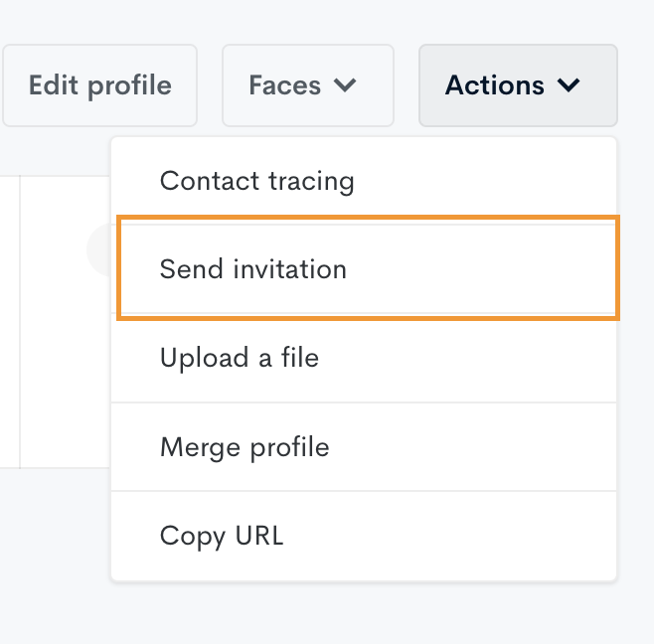The image size is (654, 644).
Task: Click the Edit profile button
Action: point(99,85)
